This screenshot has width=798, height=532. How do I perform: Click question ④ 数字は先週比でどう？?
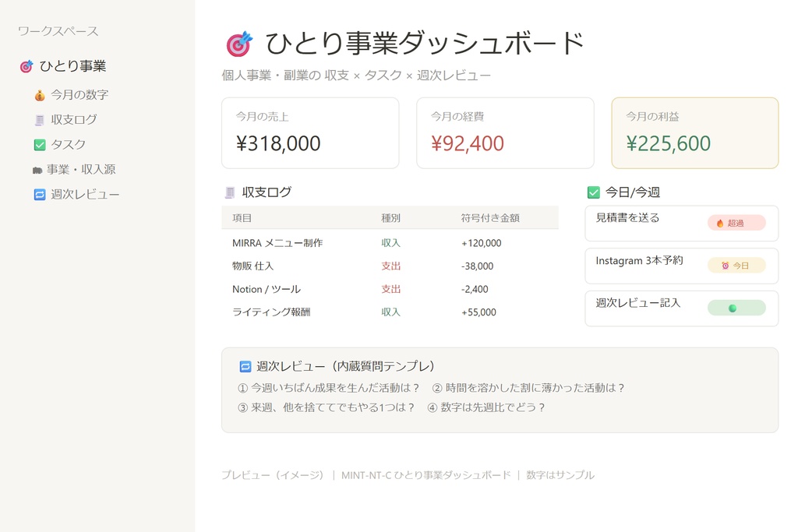pos(486,408)
